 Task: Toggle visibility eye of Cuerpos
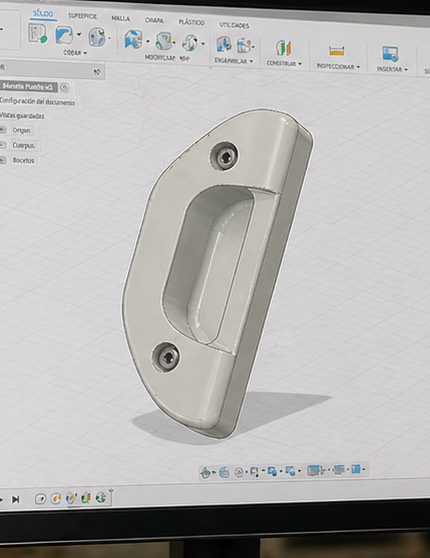[3, 145]
